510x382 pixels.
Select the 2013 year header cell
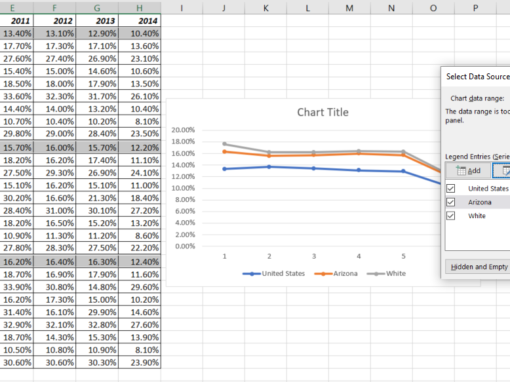coord(97,21)
